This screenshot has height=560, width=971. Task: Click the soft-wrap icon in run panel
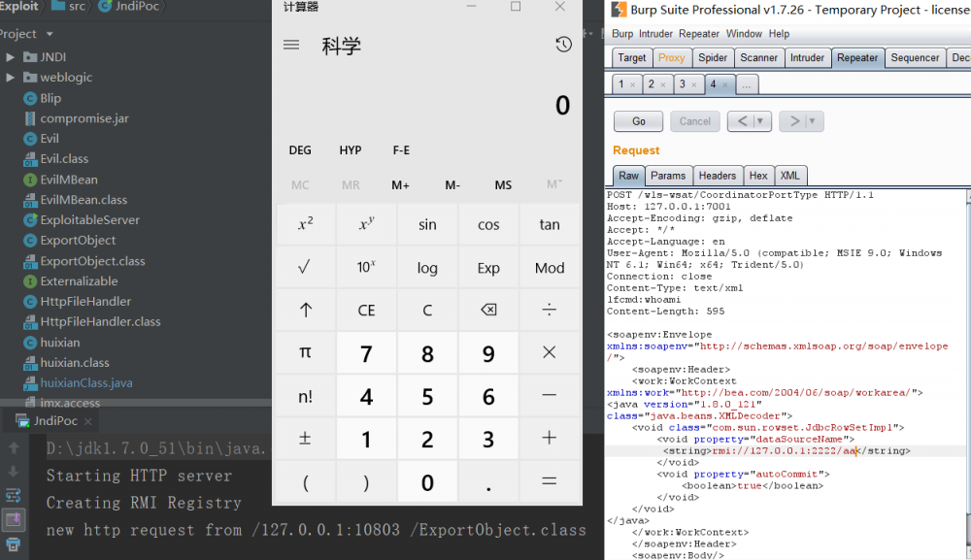click(14, 496)
